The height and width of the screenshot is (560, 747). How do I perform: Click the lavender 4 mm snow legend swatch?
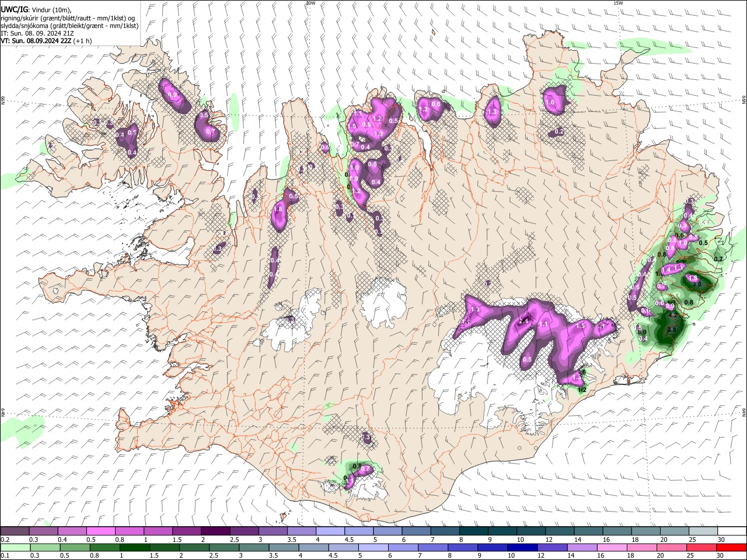pos(330,531)
